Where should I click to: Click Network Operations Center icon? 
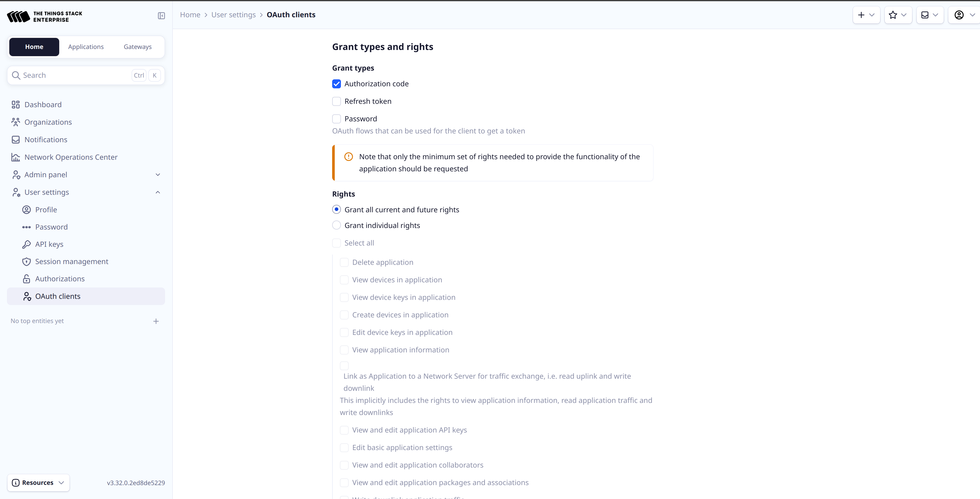coord(16,157)
